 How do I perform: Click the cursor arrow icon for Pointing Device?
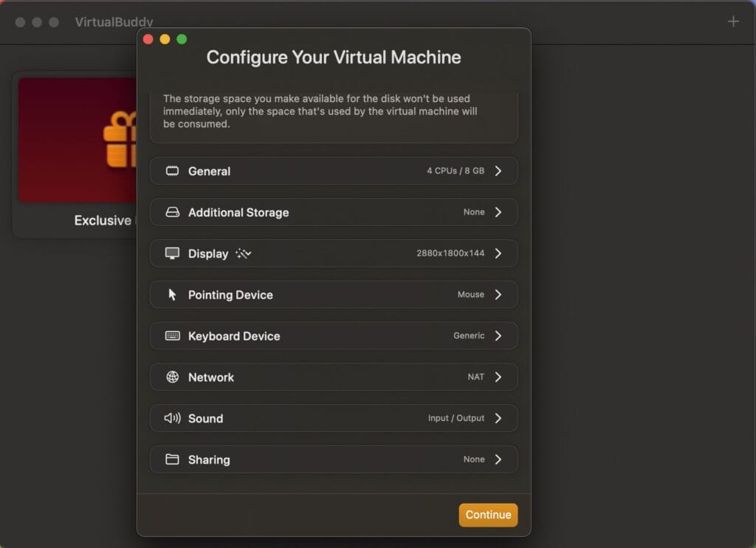tap(172, 295)
